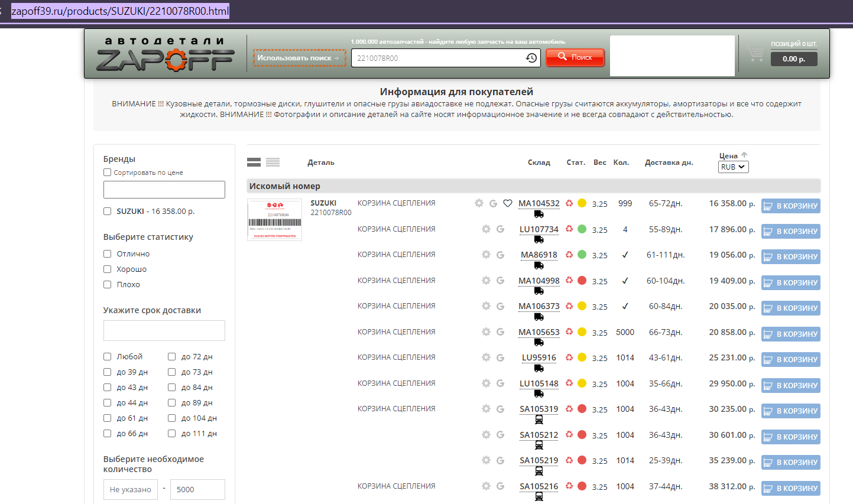Sort by price using the Цена arrow

coord(744,155)
